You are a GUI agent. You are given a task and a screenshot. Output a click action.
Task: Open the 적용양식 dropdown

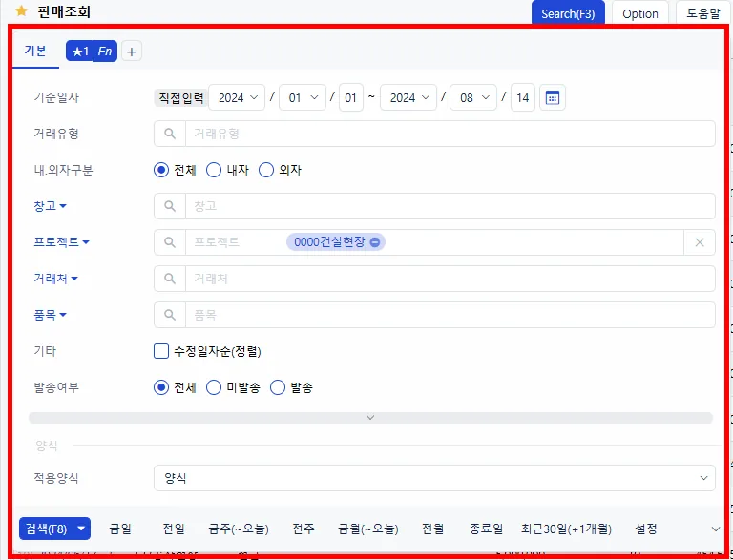(434, 478)
